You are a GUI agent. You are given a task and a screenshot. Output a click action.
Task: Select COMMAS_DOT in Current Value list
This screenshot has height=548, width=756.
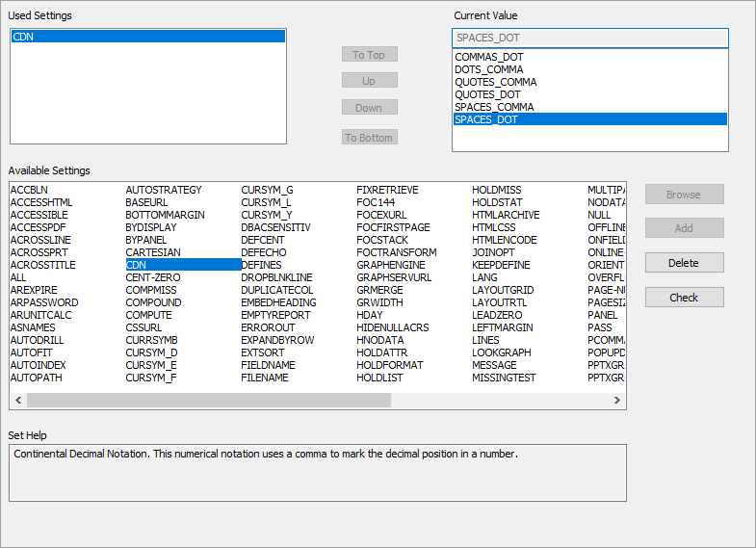click(489, 57)
